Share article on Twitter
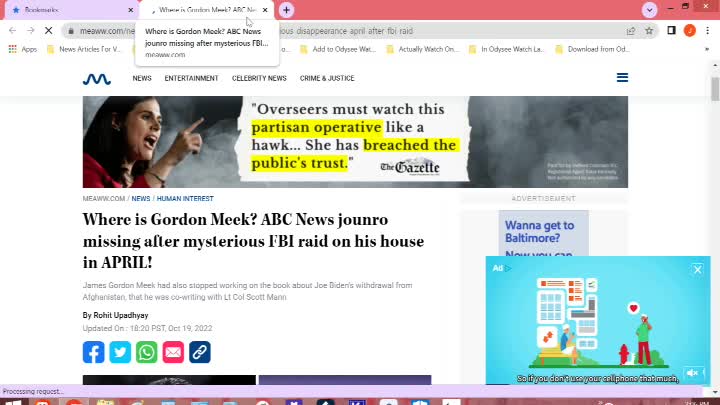720x405 pixels. (120, 352)
